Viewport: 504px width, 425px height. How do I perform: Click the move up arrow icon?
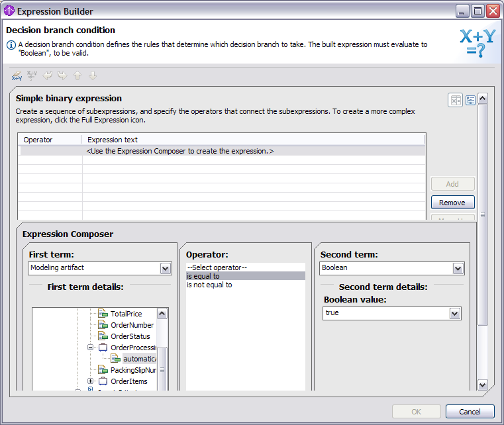point(77,75)
